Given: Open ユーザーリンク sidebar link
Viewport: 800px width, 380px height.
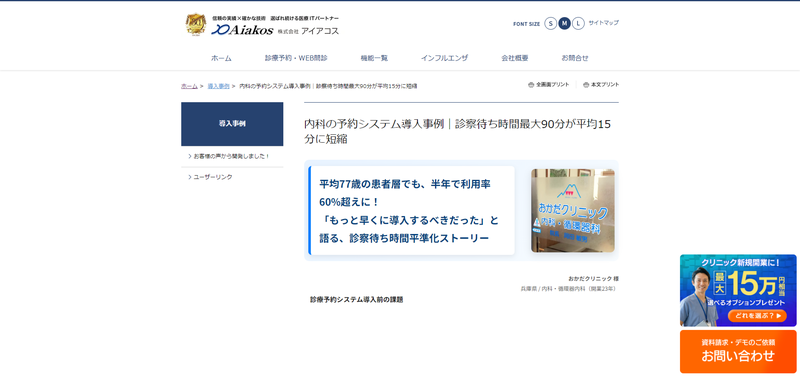Looking at the screenshot, I should coord(213,177).
